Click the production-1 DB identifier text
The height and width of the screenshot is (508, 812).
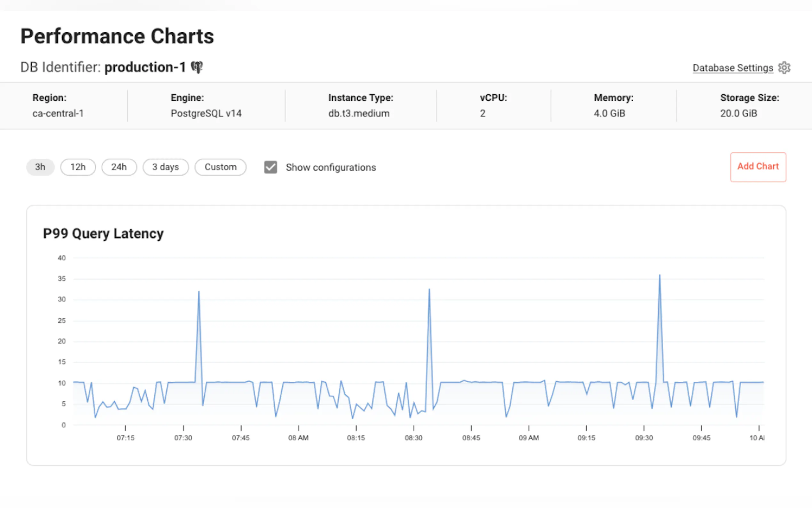[145, 67]
